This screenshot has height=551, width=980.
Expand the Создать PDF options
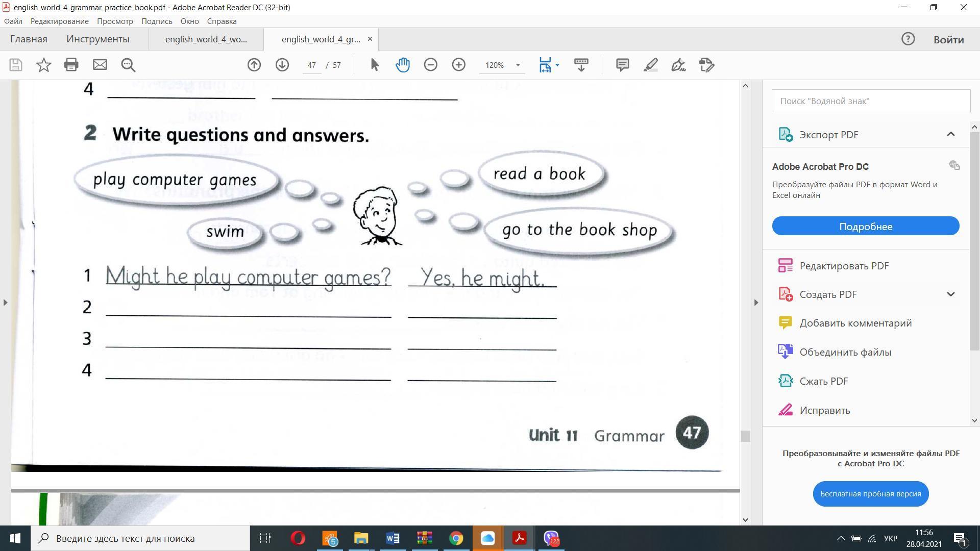pos(950,294)
